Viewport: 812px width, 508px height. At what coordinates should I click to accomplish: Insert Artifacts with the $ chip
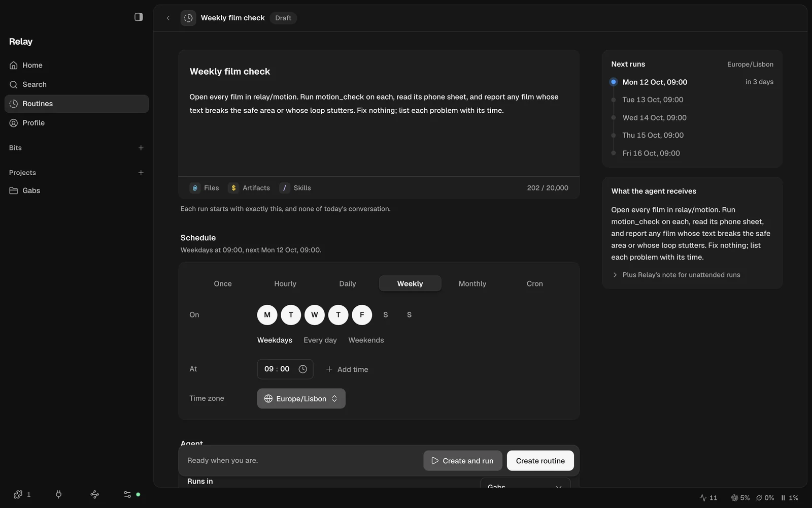249,188
